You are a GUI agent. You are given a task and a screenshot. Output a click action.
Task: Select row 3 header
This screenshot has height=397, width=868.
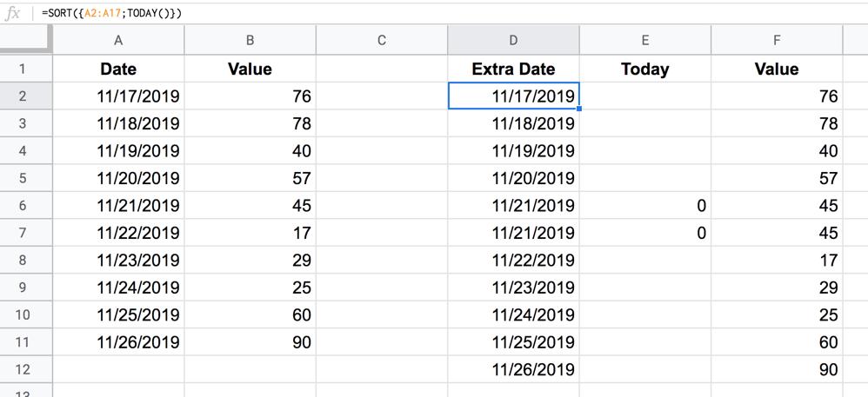[26, 123]
